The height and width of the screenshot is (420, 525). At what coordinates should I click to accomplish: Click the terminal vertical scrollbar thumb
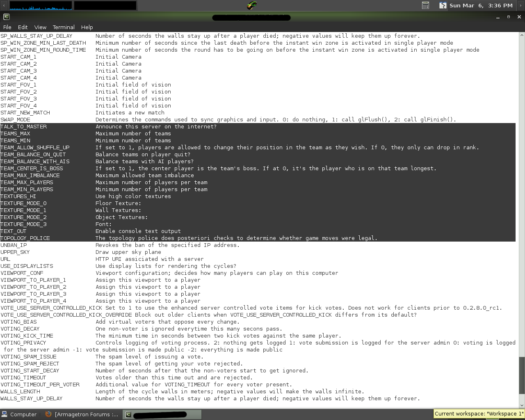click(521, 375)
